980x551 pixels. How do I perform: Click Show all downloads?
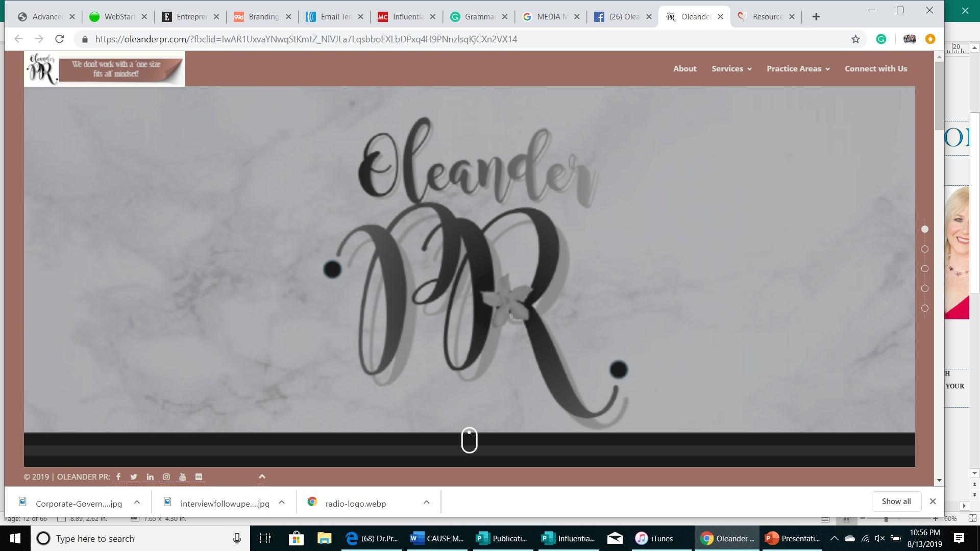(896, 502)
